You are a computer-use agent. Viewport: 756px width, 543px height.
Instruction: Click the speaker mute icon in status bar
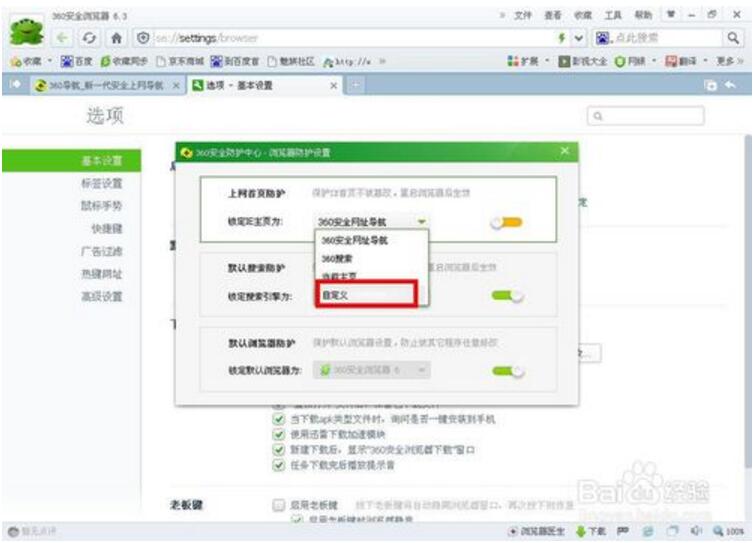coord(696,531)
